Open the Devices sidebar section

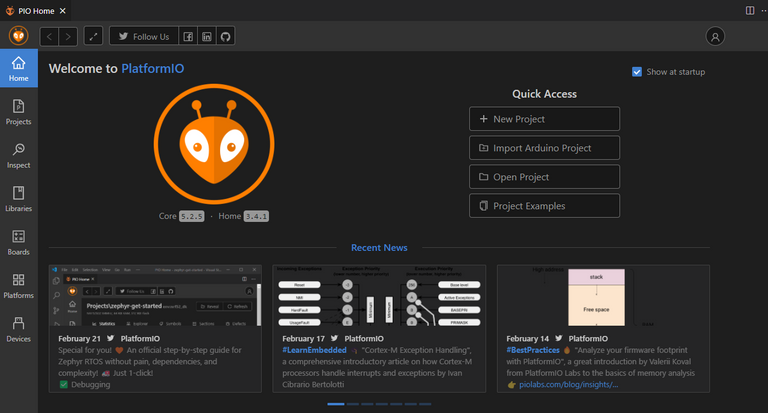click(x=19, y=329)
